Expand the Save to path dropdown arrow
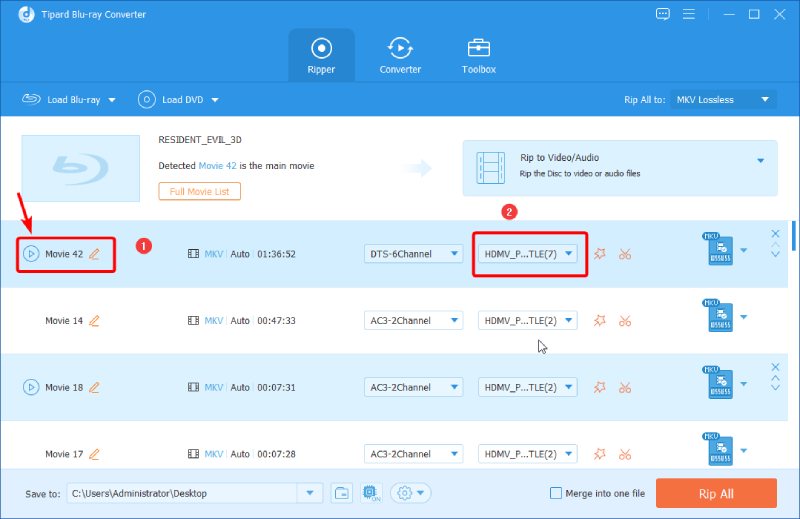This screenshot has height=519, width=800. pyautogui.click(x=310, y=493)
